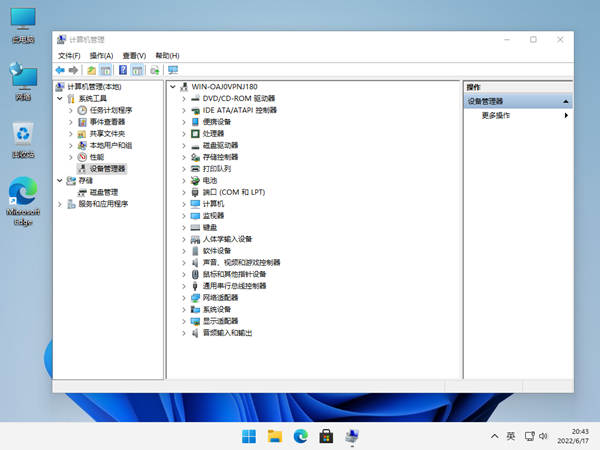Expand 服务和应用程序 in the left tree
The width and height of the screenshot is (600, 450).
point(60,204)
